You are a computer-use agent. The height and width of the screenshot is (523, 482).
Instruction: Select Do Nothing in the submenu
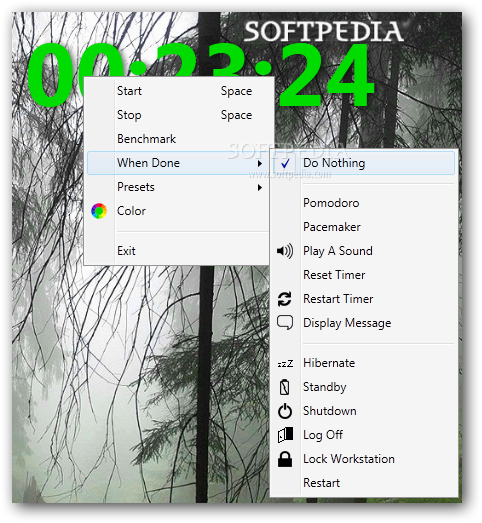364,163
